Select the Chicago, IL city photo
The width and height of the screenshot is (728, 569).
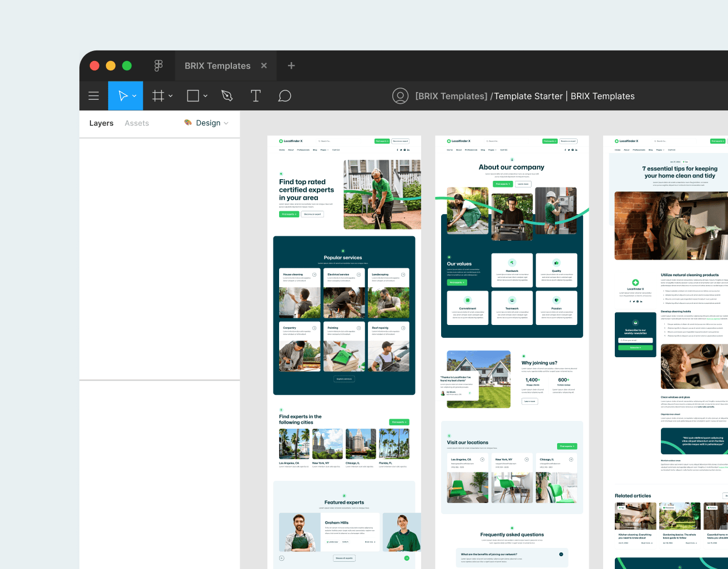pyautogui.click(x=361, y=444)
